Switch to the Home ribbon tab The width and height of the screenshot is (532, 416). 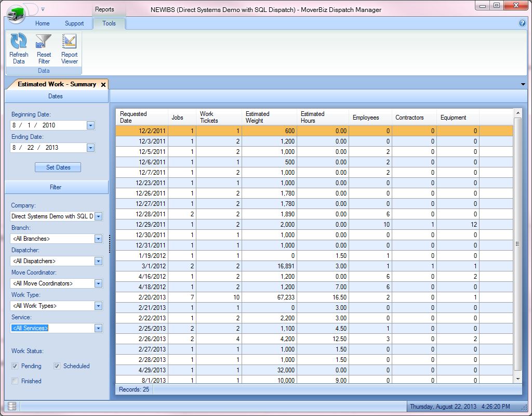coord(43,23)
